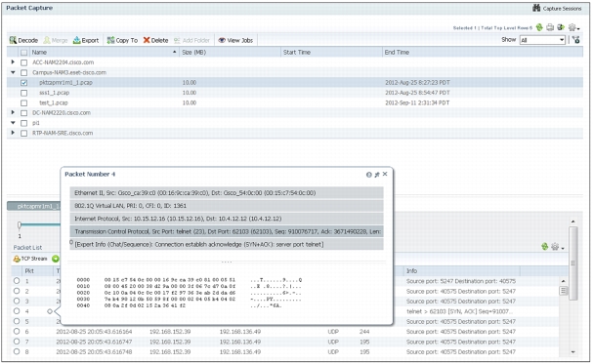
Task: Check the DC-NAM2220.cisco.com checkbox
Action: 23,113
